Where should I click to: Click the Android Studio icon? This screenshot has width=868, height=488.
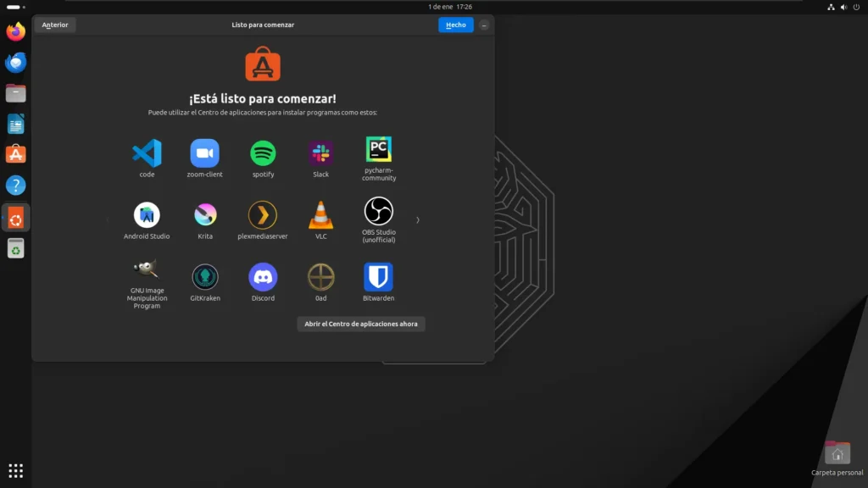click(x=147, y=214)
